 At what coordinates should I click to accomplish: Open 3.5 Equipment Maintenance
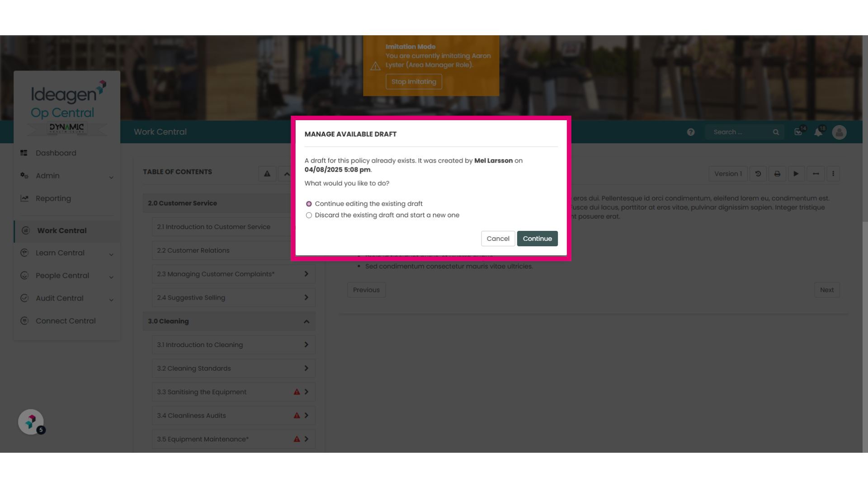coord(234,439)
